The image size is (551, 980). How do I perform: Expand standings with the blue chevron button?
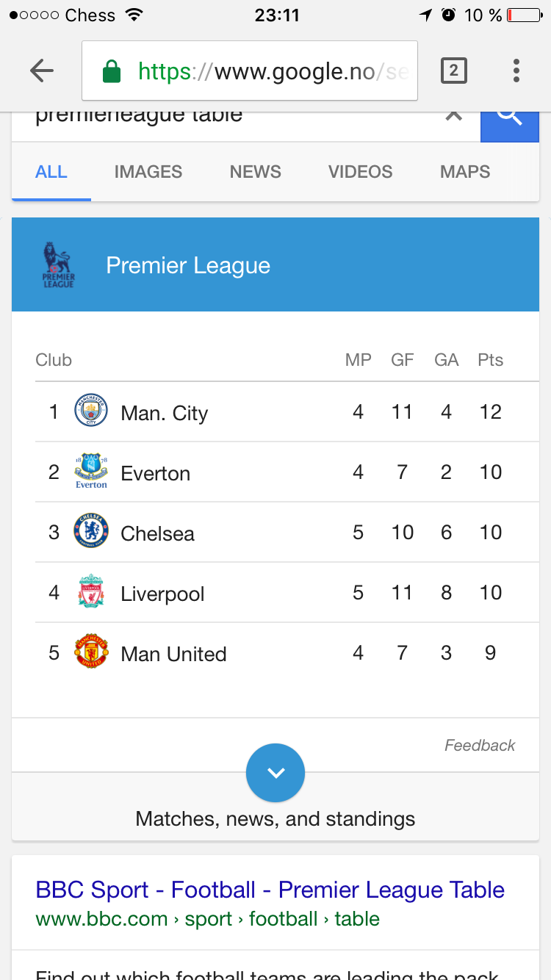pos(275,773)
